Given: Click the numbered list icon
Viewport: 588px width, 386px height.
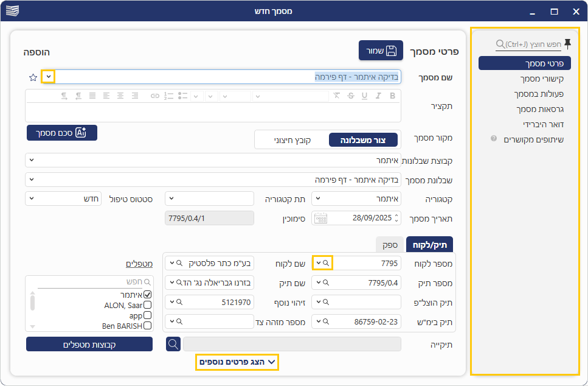Looking at the screenshot, I should 168,96.
